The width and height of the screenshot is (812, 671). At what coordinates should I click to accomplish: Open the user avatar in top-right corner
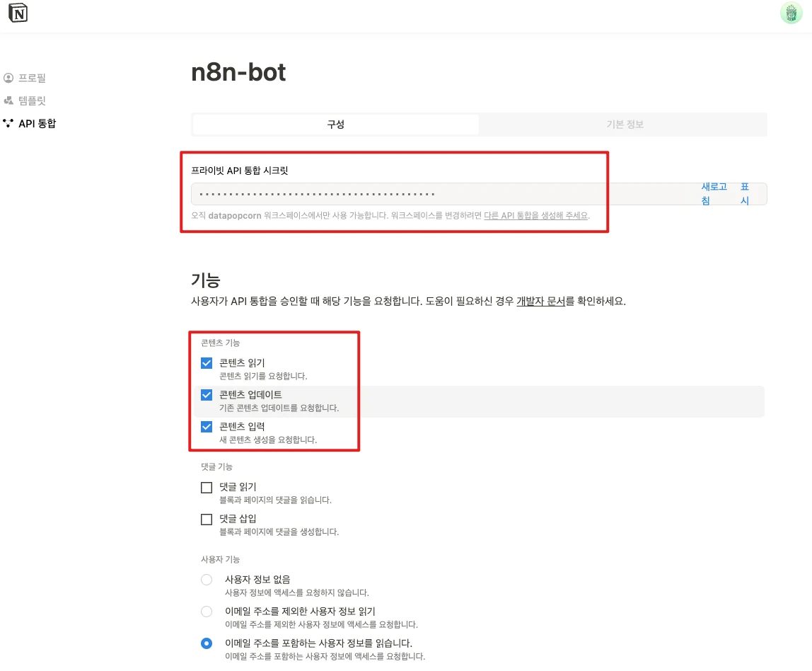tap(791, 13)
